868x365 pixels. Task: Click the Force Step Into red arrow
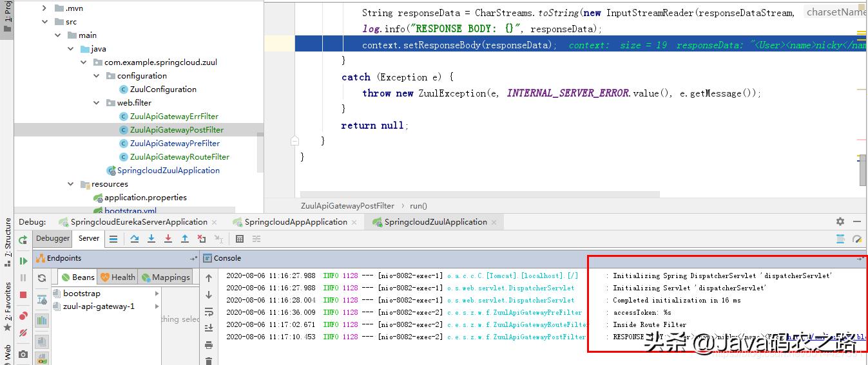[168, 239]
